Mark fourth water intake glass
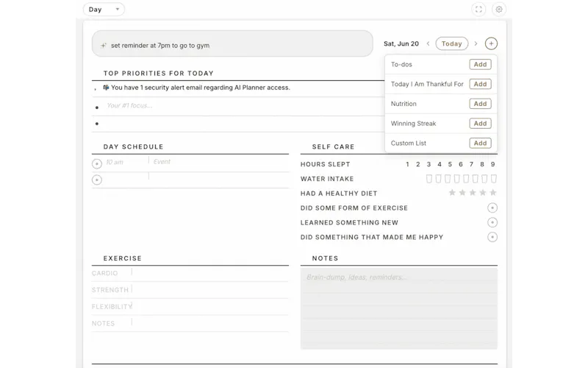This screenshot has height=368, width=588. (x=456, y=179)
